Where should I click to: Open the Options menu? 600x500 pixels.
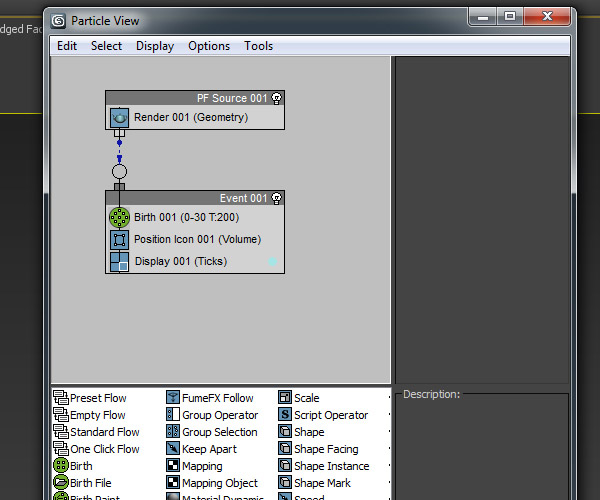click(209, 46)
